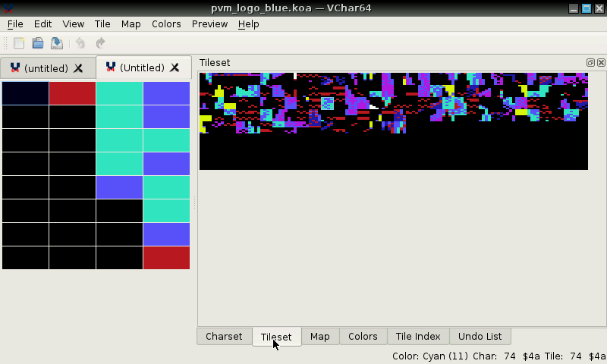Image resolution: width=607 pixels, height=364 pixels.
Task: Close the Tileset dock panel
Action: [601, 63]
